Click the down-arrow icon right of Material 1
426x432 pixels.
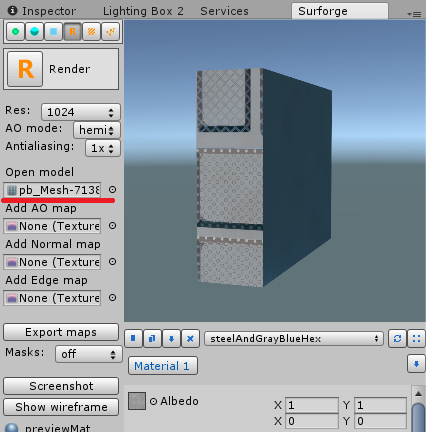(416, 364)
